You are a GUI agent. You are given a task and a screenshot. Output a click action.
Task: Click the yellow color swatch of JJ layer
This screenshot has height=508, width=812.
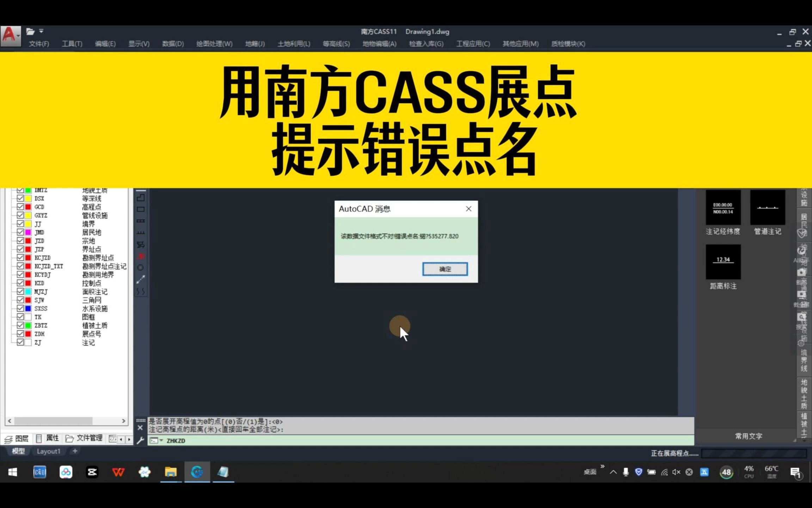[28, 224]
